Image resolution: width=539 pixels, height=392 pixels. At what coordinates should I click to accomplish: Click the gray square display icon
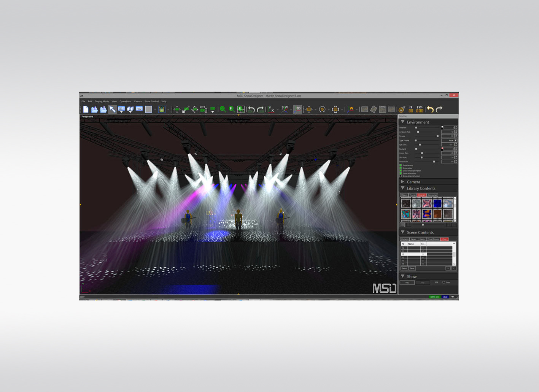148,109
